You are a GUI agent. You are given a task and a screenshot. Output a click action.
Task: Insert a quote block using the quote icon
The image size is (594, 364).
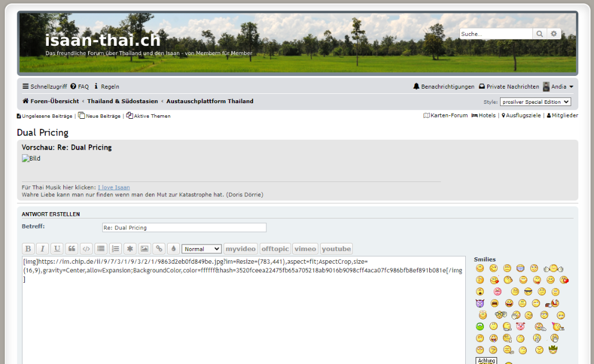pos(72,249)
